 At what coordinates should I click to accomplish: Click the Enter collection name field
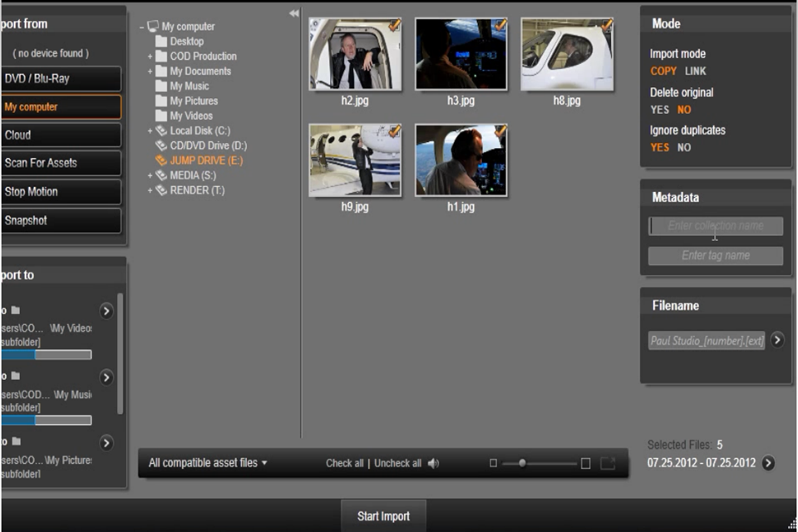click(x=716, y=225)
